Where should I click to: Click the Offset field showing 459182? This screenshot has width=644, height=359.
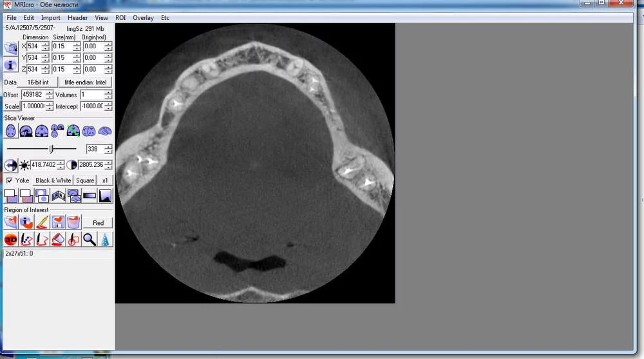(x=33, y=95)
